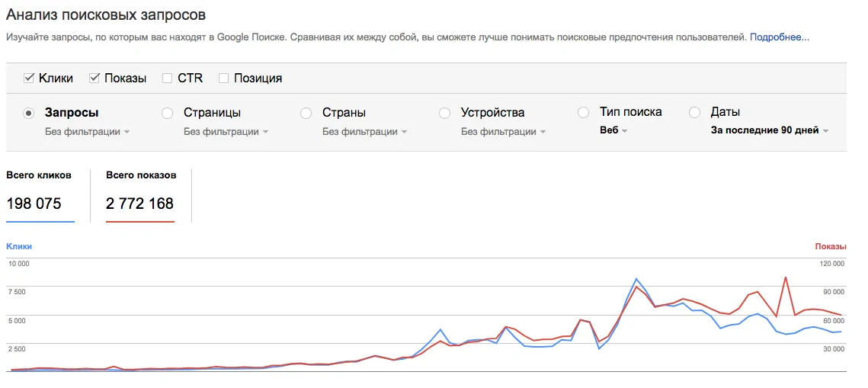Expand the filter dropdown under Страницы

tap(226, 131)
